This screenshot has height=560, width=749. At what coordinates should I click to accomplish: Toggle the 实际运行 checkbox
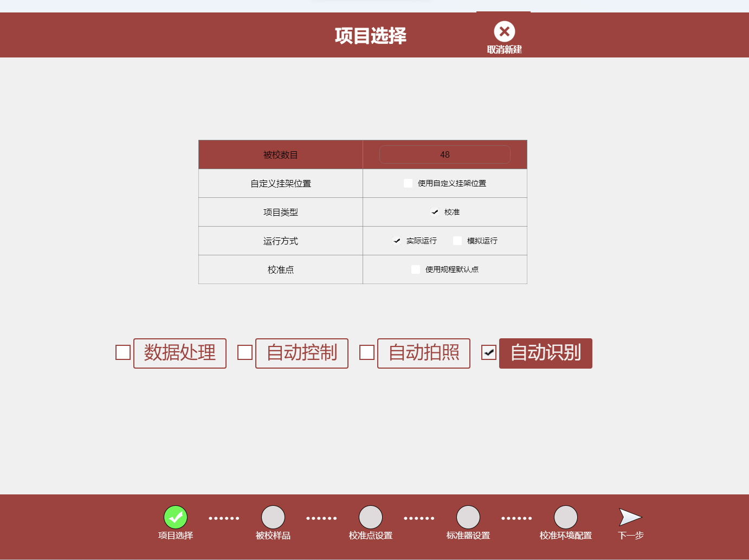tap(397, 241)
